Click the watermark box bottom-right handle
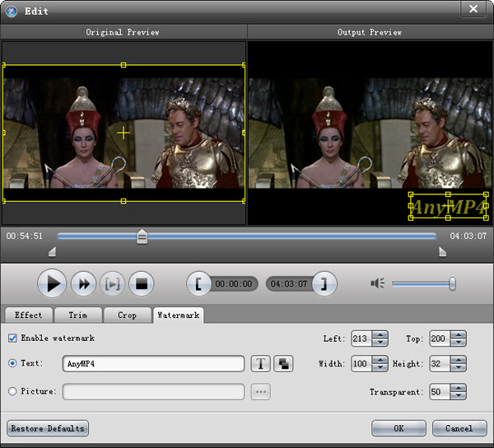 tap(486, 217)
